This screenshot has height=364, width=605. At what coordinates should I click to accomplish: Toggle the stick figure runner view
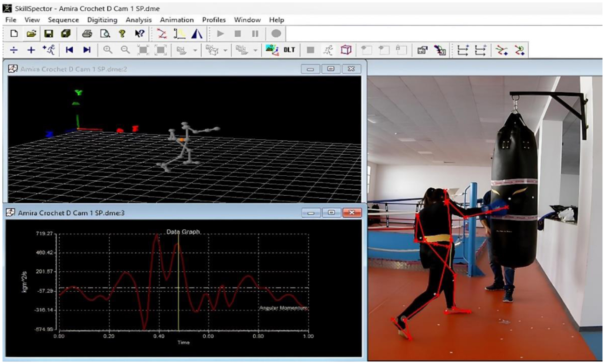(328, 50)
